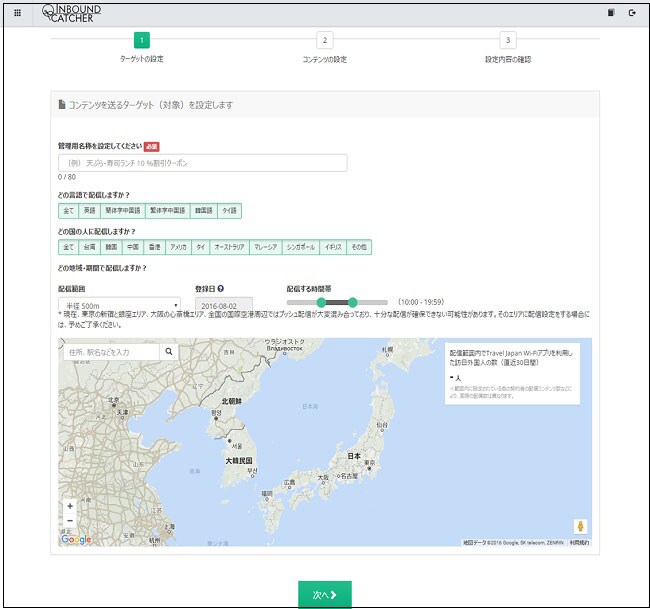Toggle タイ語 language option

[x=229, y=211]
